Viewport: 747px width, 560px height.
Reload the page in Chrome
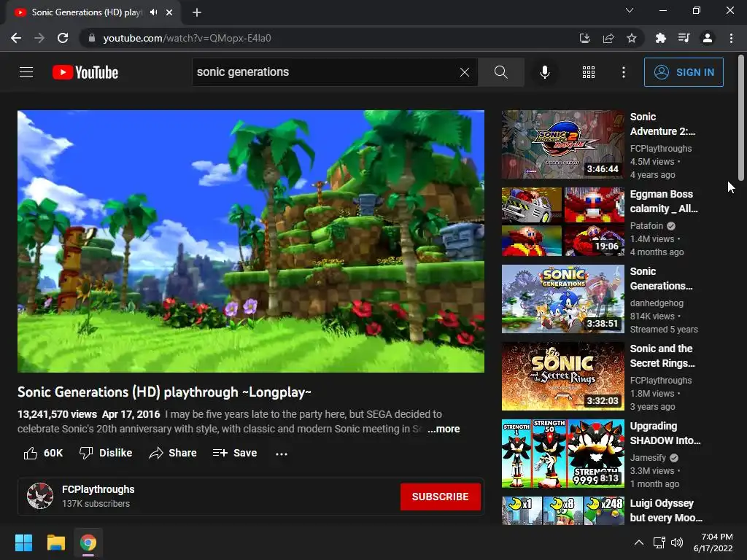click(x=63, y=38)
